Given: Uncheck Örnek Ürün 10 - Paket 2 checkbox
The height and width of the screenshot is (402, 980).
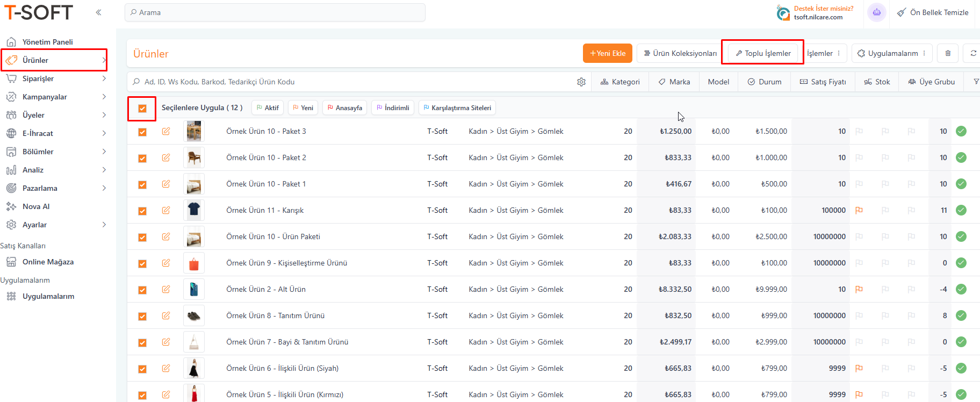Looking at the screenshot, I should pos(142,159).
